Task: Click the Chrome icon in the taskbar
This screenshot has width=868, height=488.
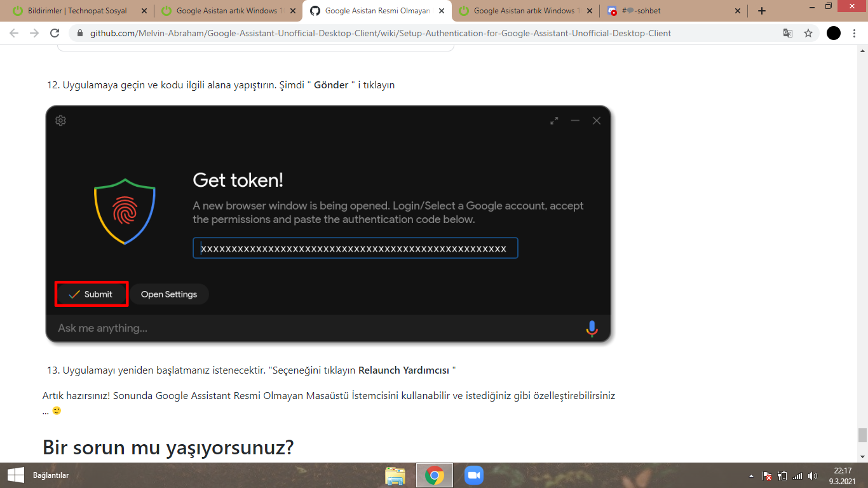Action: (x=435, y=475)
